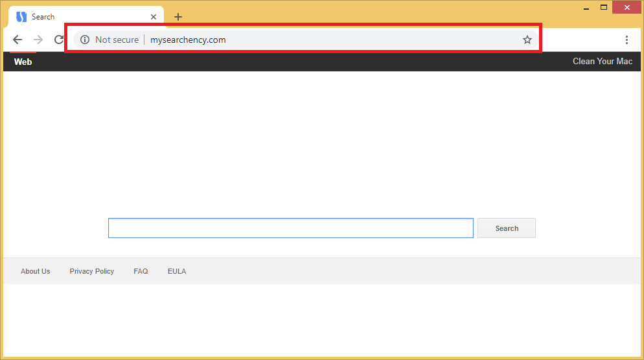Go forward using the browser forward arrow

[38, 40]
